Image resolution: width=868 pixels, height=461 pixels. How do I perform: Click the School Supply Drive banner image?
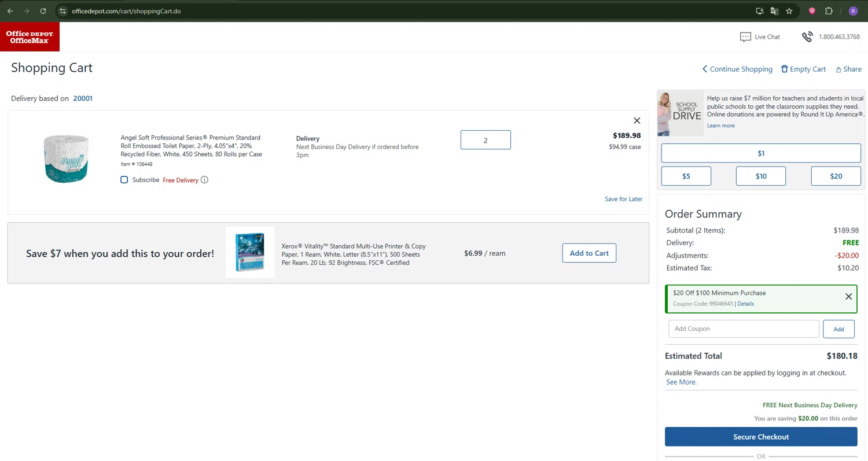681,113
